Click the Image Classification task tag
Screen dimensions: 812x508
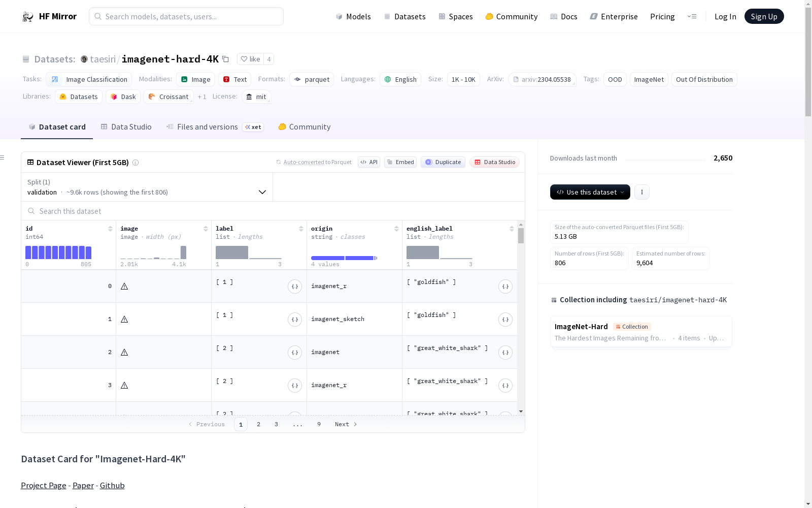(x=89, y=80)
